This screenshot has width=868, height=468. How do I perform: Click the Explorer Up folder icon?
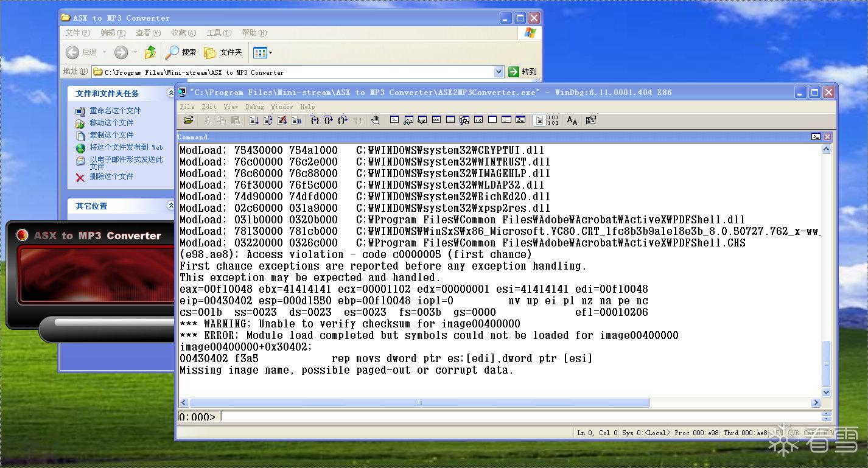(150, 52)
